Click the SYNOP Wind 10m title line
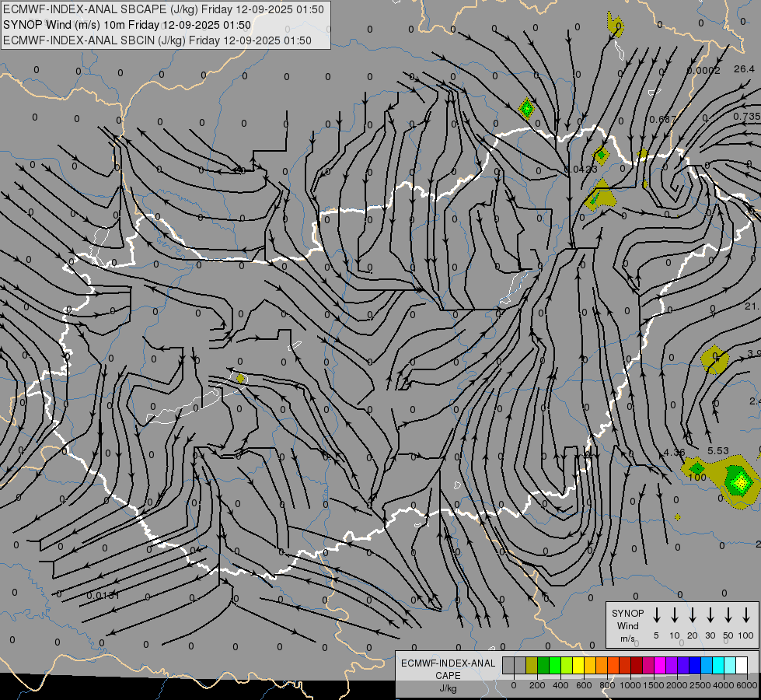 pos(127,25)
